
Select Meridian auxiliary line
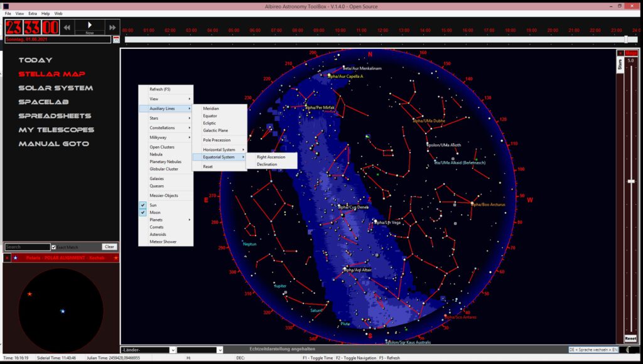tap(219, 109)
